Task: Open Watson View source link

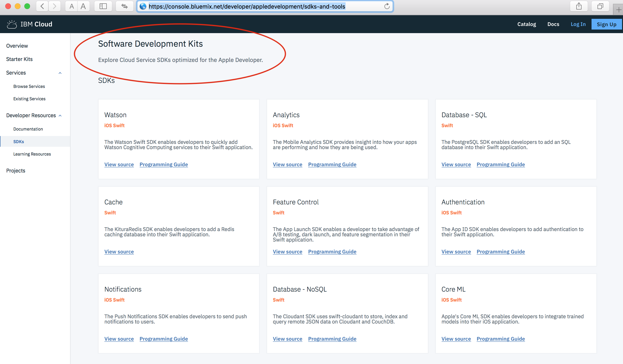Action: [119, 165]
